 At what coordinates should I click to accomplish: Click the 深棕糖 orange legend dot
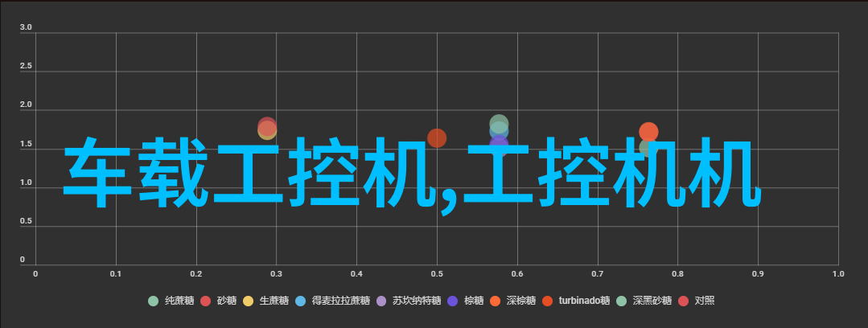[x=495, y=301]
